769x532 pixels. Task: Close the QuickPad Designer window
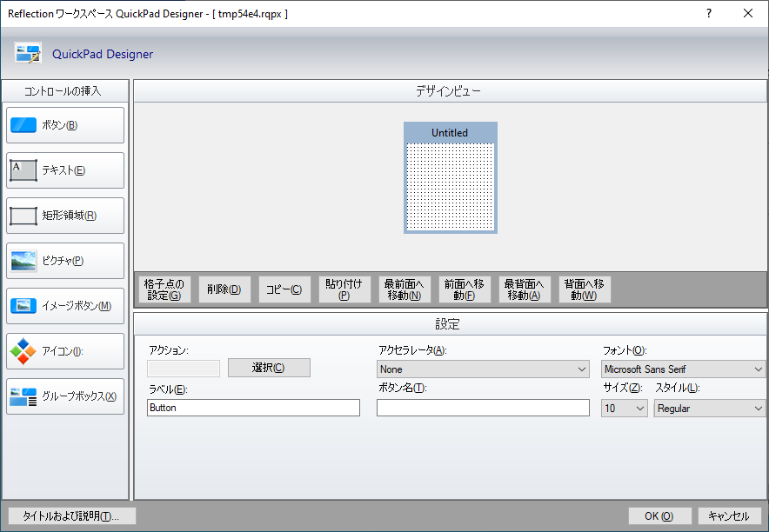click(x=748, y=13)
